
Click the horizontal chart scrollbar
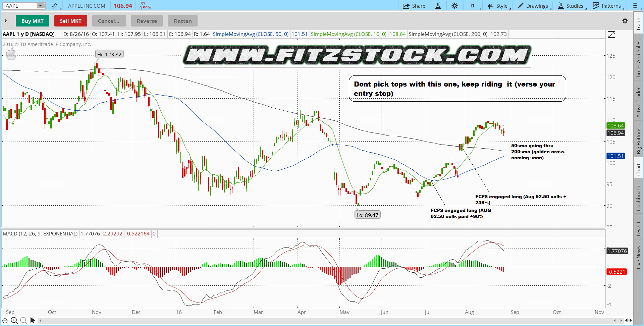pos(327,321)
